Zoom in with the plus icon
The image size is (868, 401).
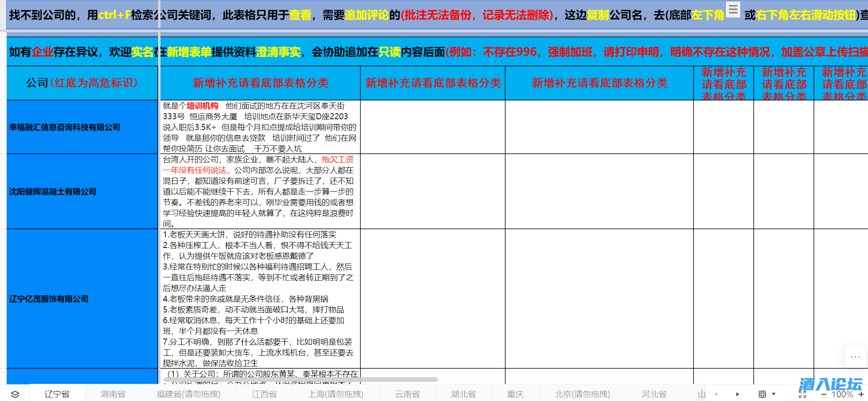click(861, 394)
